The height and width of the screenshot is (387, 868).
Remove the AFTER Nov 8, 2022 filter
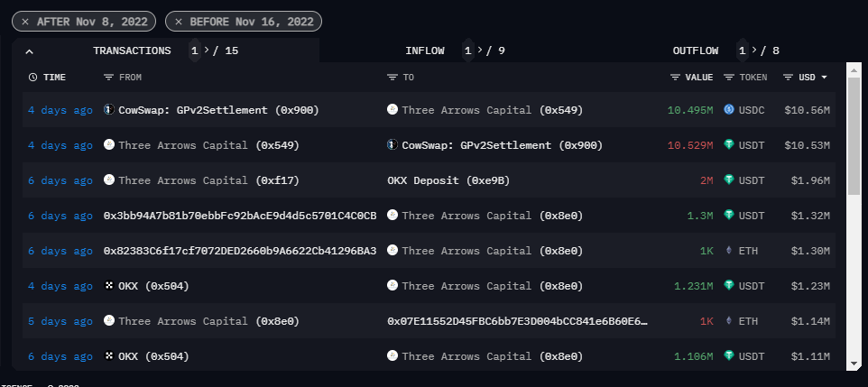25,21
